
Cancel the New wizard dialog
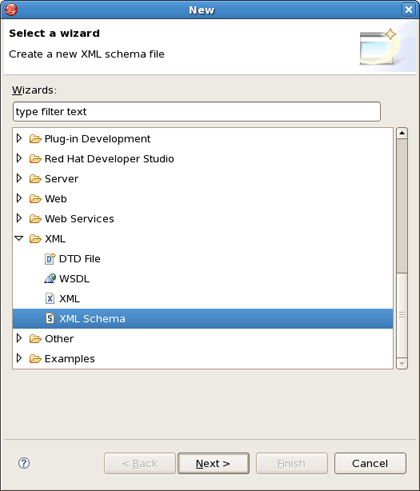pos(370,463)
